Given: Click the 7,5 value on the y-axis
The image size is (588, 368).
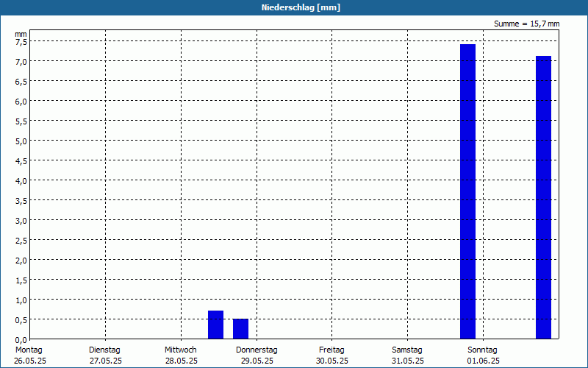Looking at the screenshot, I should point(21,42).
